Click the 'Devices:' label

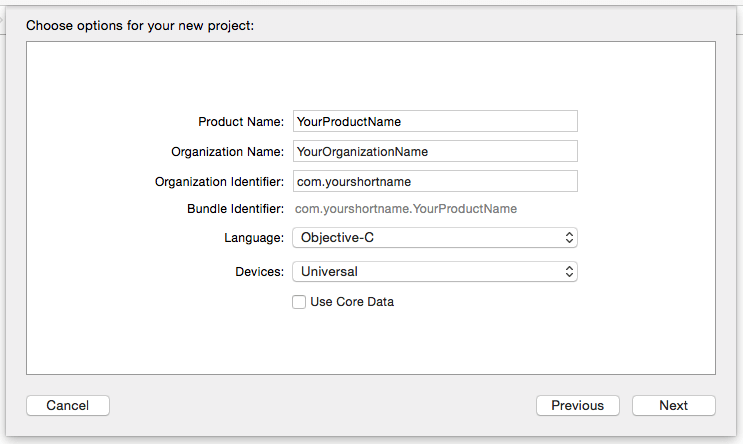(x=260, y=272)
